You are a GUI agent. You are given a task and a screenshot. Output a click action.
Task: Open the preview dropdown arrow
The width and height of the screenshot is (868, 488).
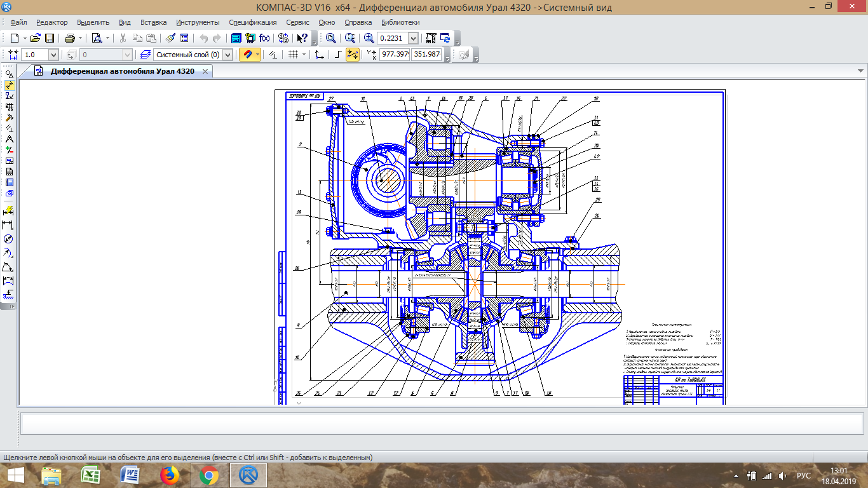[x=107, y=38]
